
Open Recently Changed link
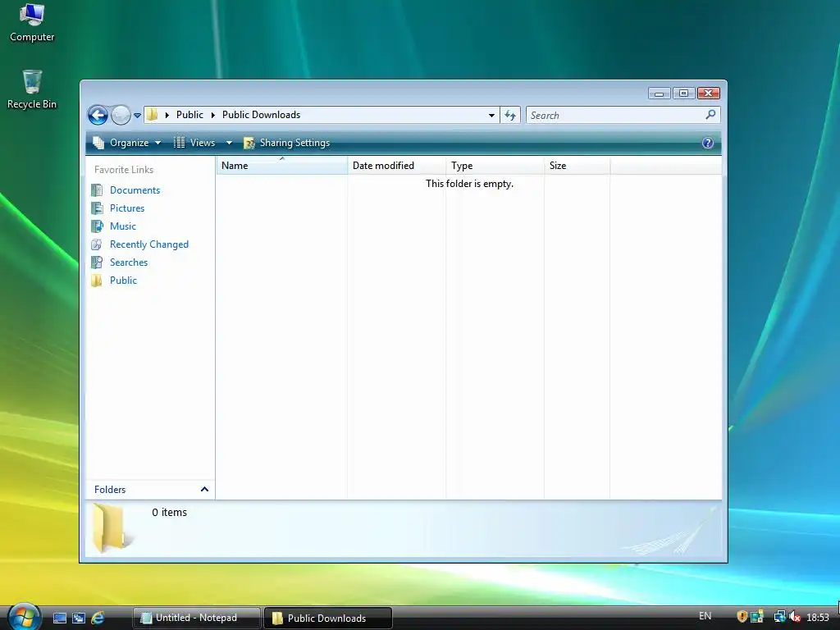coord(149,244)
